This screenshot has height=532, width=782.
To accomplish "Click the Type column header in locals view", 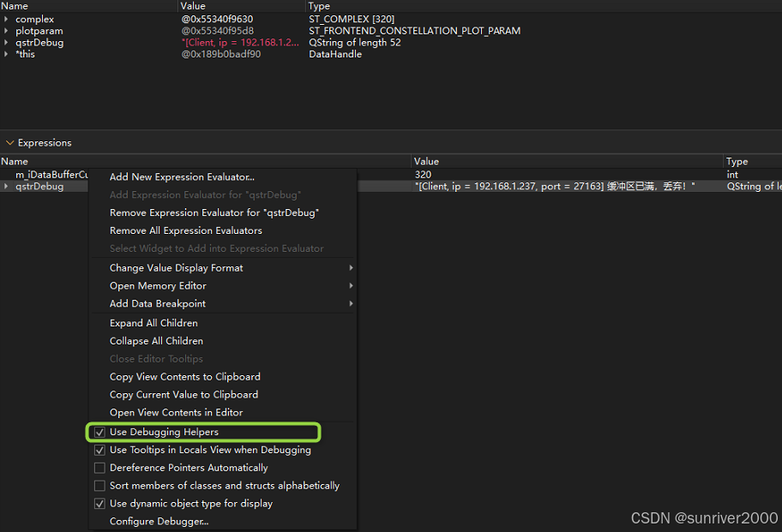I will (544, 6).
